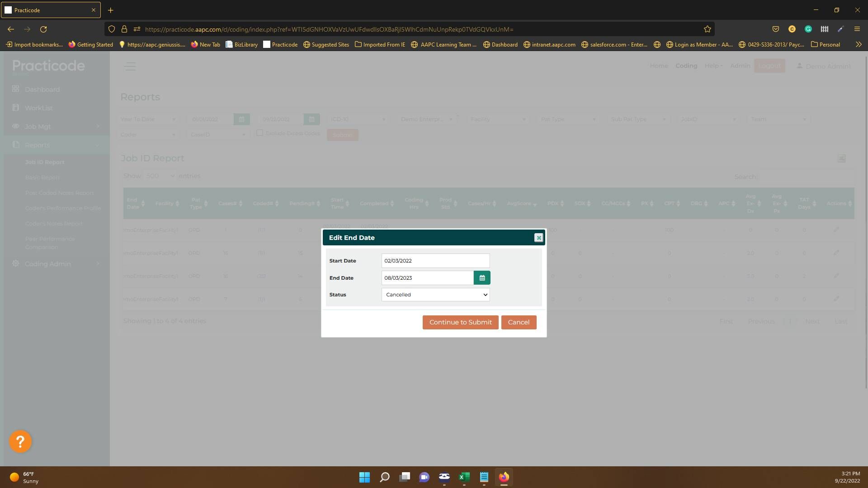This screenshot has width=868, height=488.
Task: Reload the page with refresh icon
Action: [43, 29]
